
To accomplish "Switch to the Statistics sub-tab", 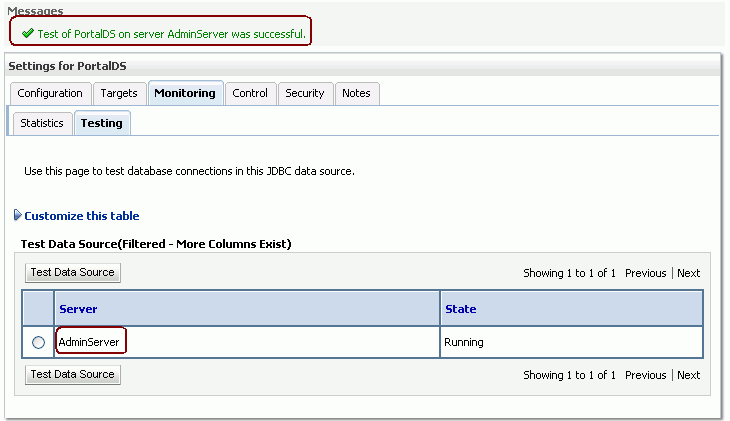I will click(x=42, y=123).
